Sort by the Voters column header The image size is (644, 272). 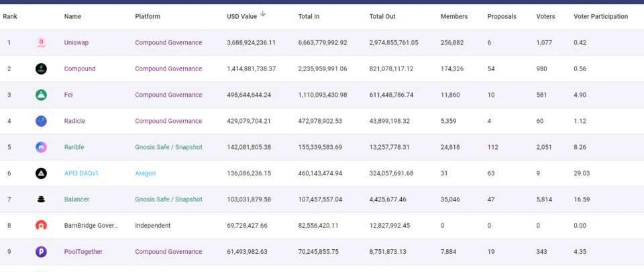[x=545, y=16]
